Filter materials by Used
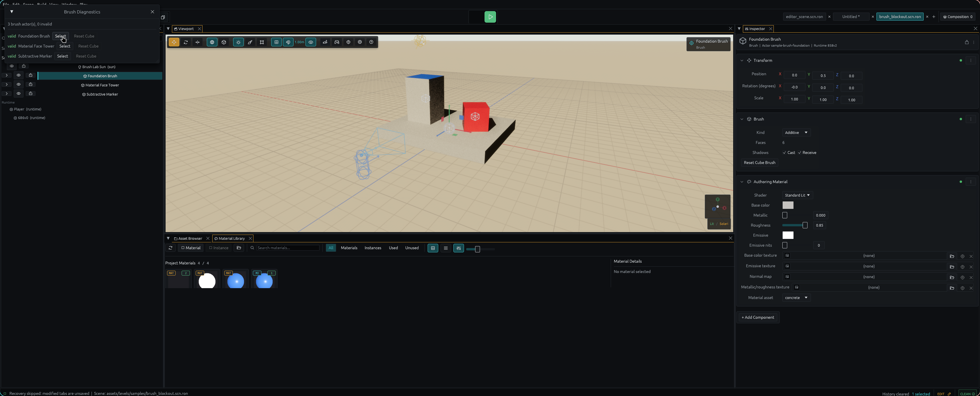The width and height of the screenshot is (980, 396). [393, 248]
